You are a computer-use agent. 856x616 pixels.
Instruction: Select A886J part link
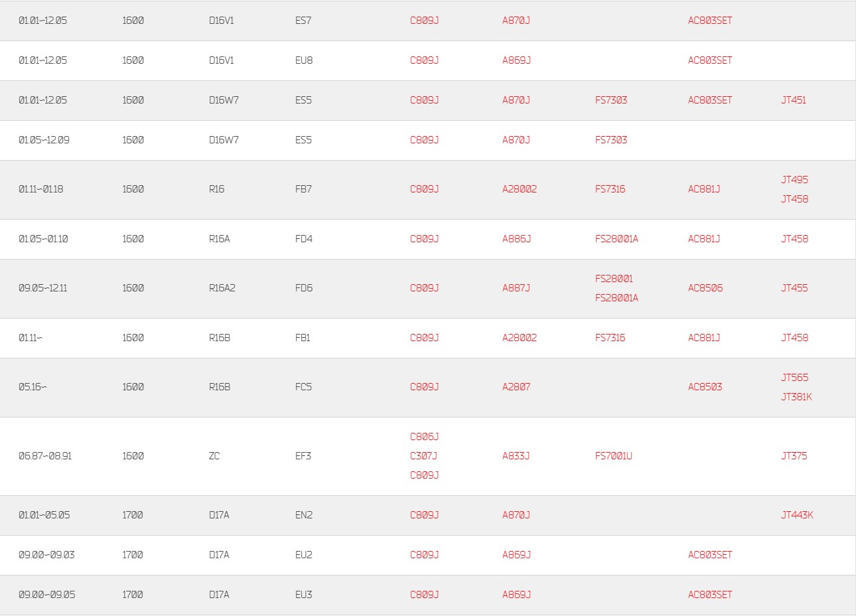(x=516, y=239)
